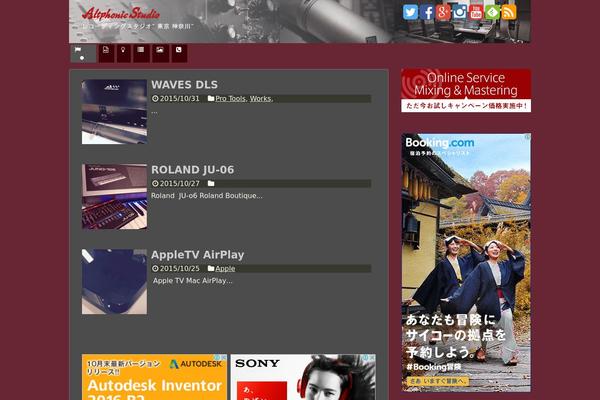Click the Apple category link

(225, 268)
